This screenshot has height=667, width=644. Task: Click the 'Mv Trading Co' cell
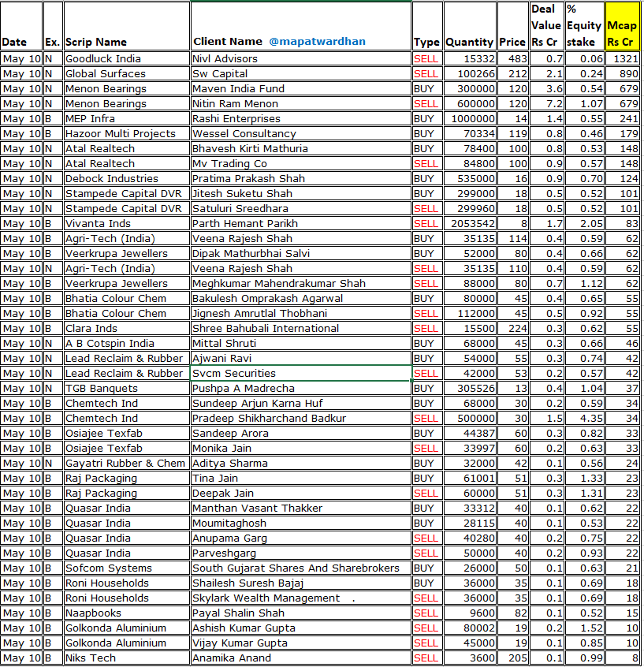301,163
